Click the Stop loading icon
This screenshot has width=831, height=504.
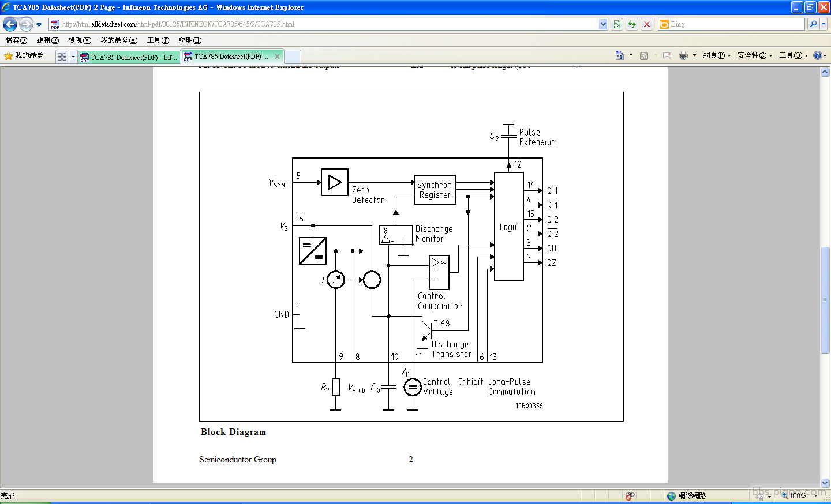[x=647, y=24]
